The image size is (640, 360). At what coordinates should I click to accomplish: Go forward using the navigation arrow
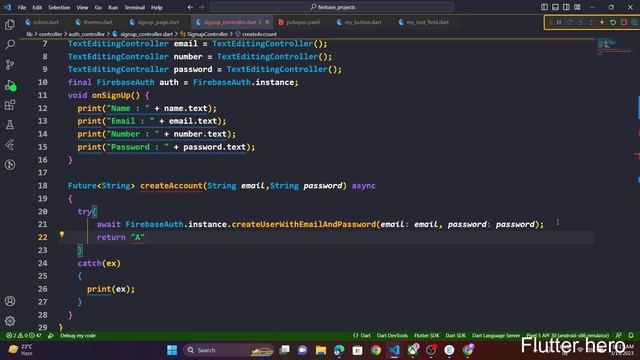202,7
